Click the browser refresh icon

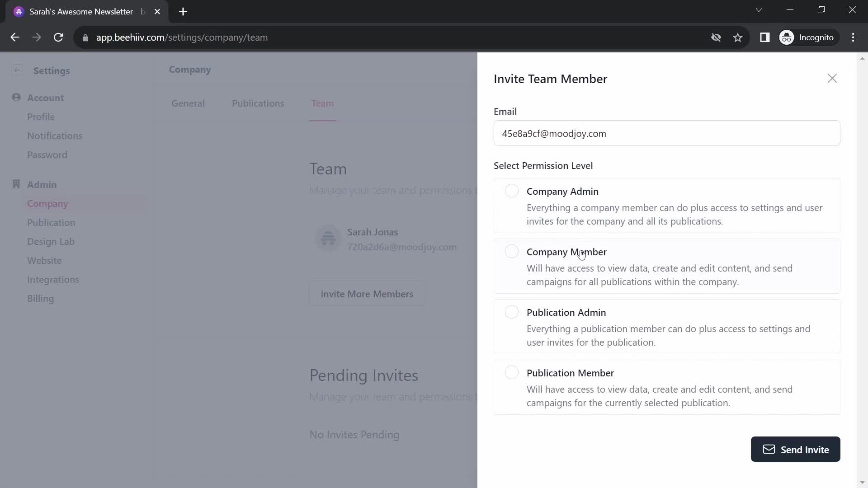click(x=59, y=37)
